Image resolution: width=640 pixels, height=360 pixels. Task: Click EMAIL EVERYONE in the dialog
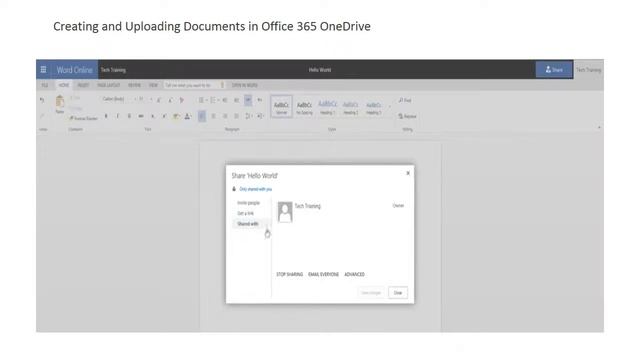323,274
